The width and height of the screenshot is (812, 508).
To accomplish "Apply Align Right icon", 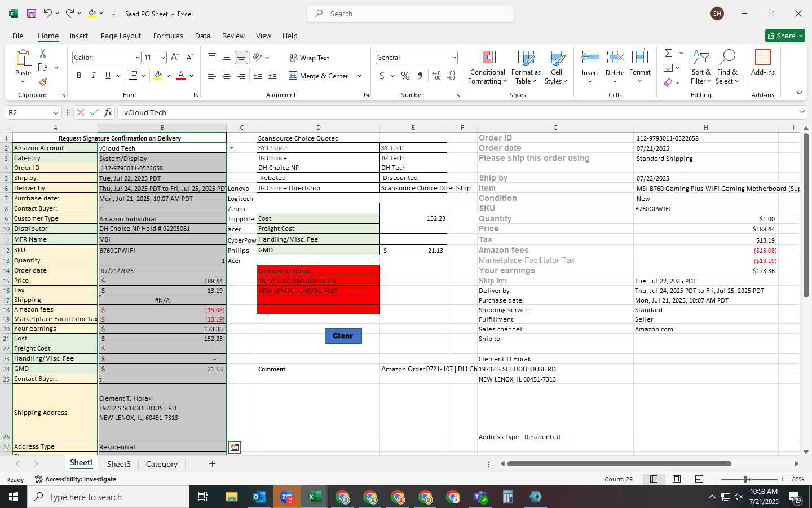I will (241, 76).
